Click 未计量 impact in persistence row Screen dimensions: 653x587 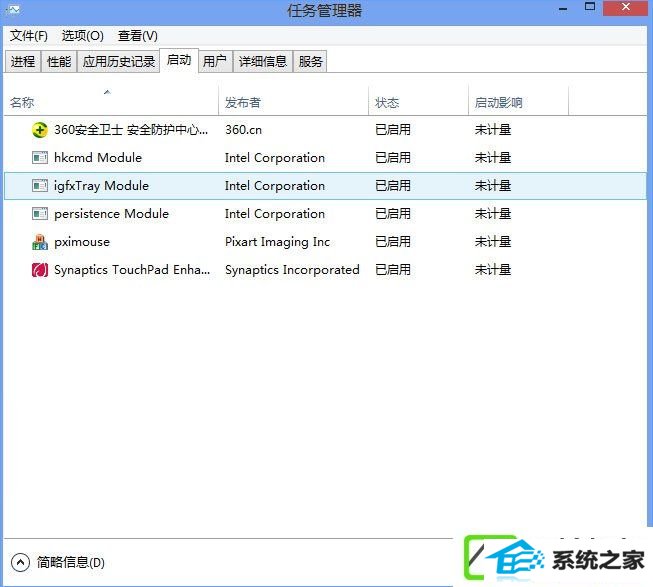(493, 214)
